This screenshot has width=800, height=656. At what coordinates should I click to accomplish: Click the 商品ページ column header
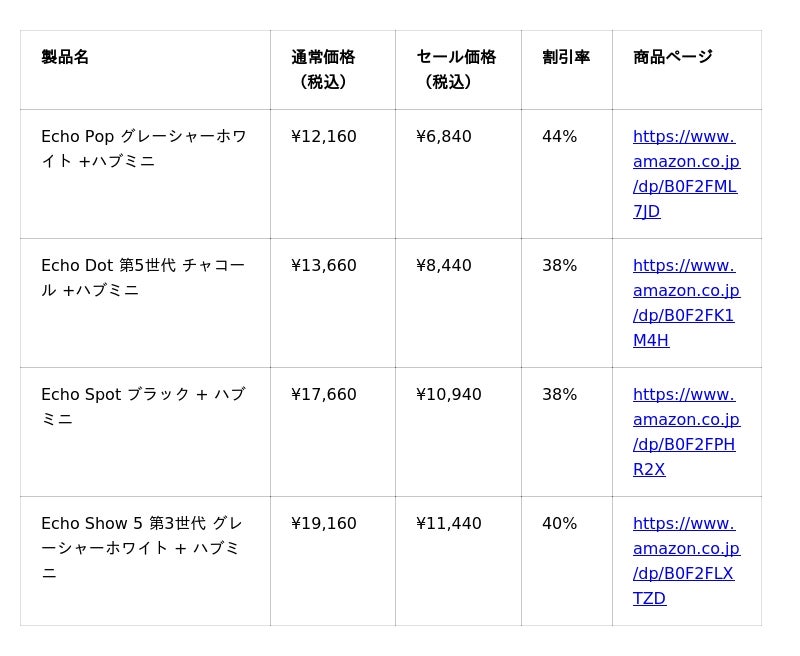672,57
